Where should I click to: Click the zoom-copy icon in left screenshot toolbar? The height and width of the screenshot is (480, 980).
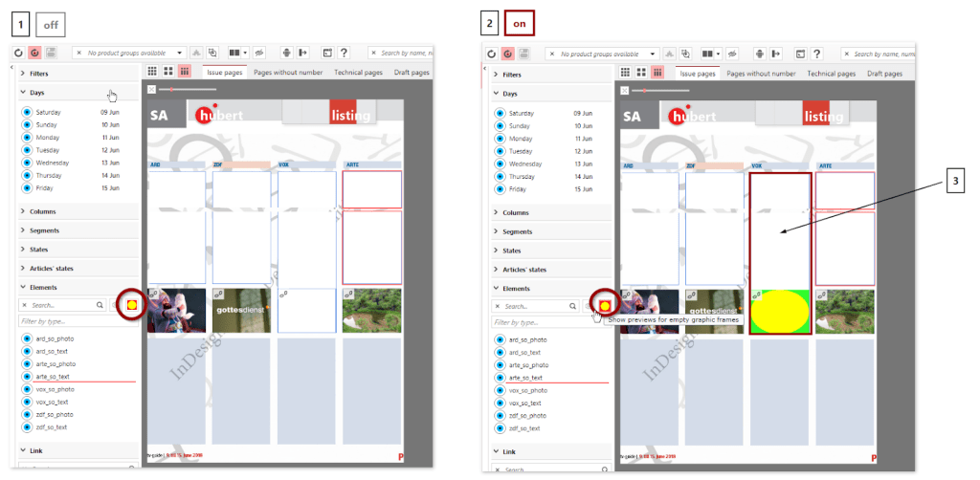(212, 53)
